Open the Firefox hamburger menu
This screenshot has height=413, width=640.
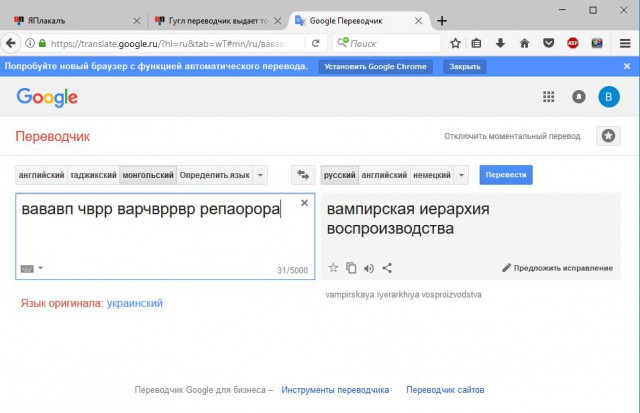click(x=625, y=43)
